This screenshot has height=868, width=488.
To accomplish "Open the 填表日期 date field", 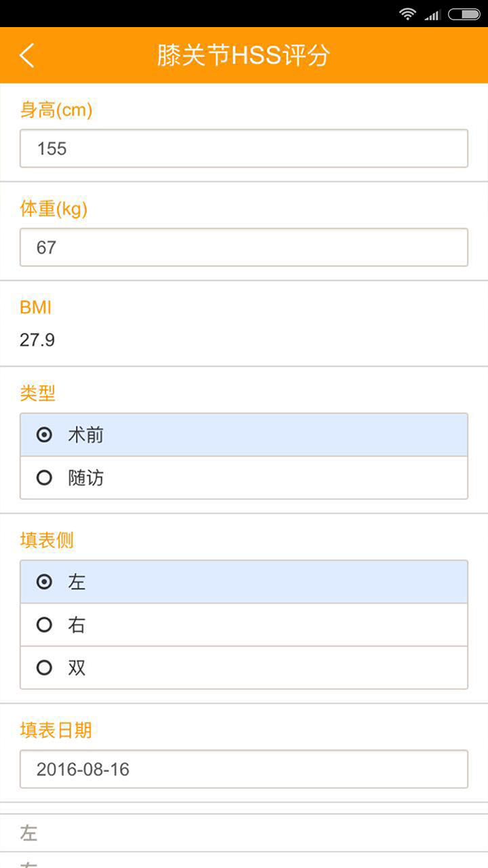I will click(244, 770).
